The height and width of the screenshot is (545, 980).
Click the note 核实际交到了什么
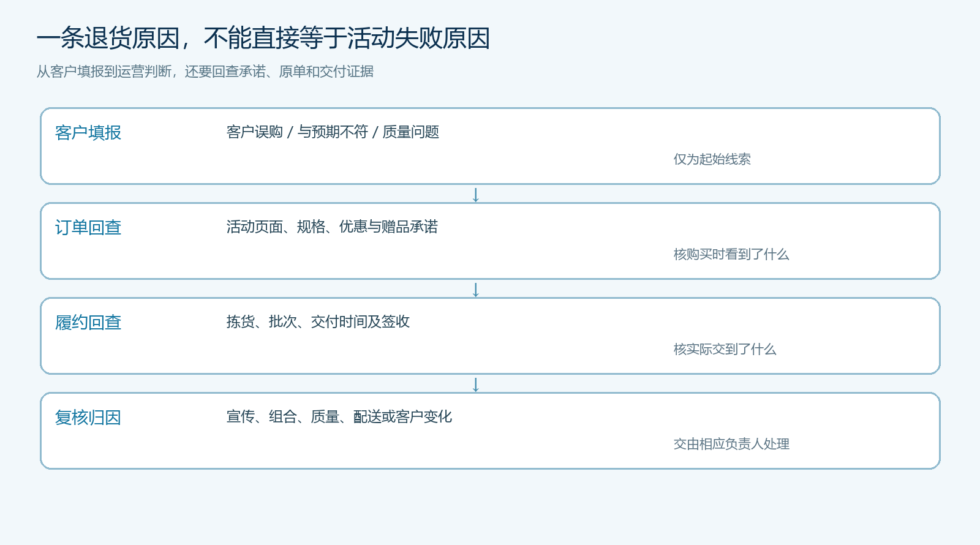tap(725, 349)
